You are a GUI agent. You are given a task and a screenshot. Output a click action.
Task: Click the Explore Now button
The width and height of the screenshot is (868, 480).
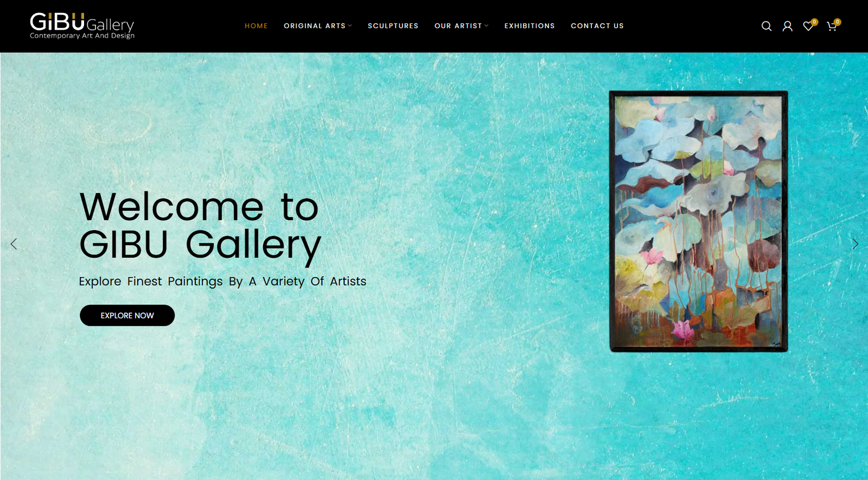click(x=127, y=315)
